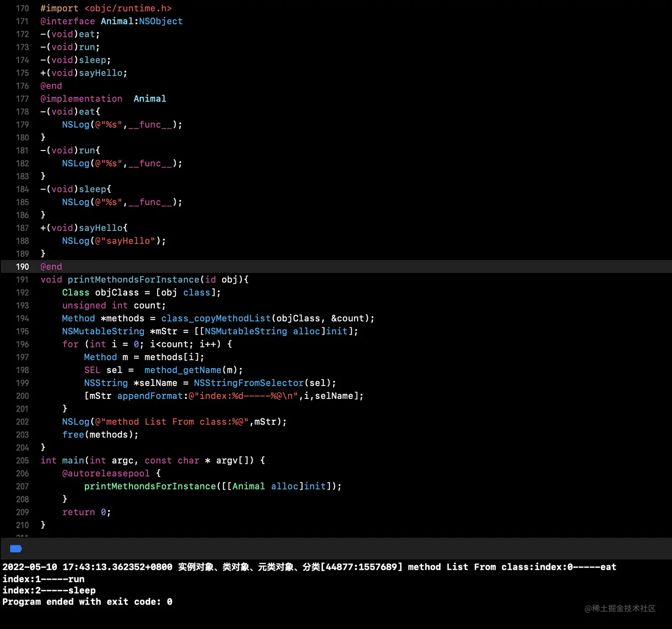Click '-(void)eat;' declaration on line 172

[x=70, y=34]
